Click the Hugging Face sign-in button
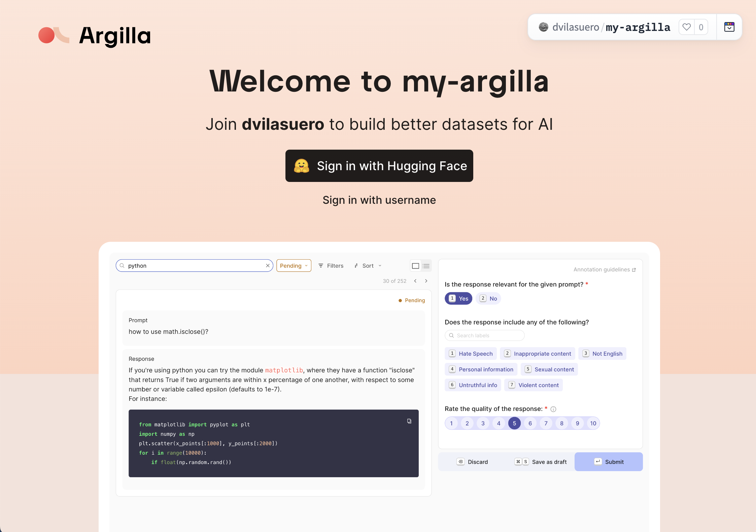Screen dimensions: 756x532 [379, 166]
